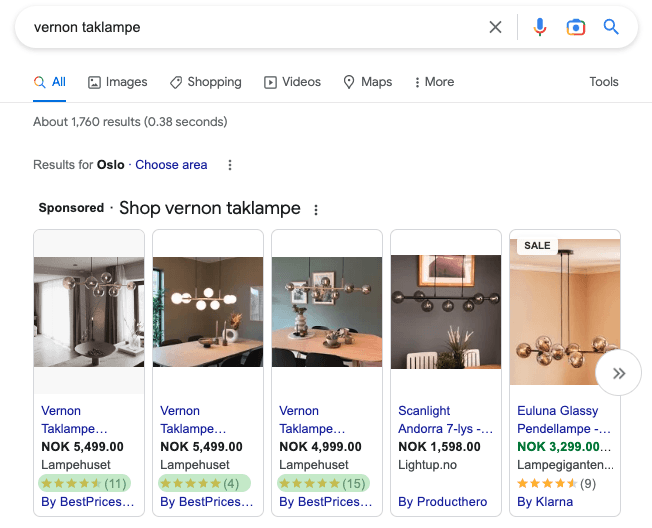Click the Choose area link
Viewport: 652px width, 528px height.
tap(171, 165)
